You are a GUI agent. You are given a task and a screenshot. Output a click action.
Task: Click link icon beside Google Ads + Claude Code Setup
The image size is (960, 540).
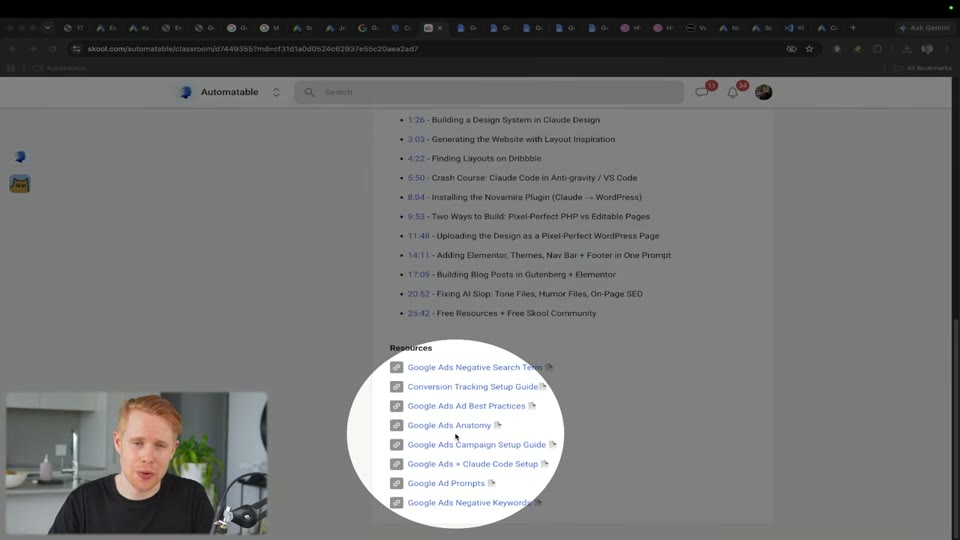(397, 464)
